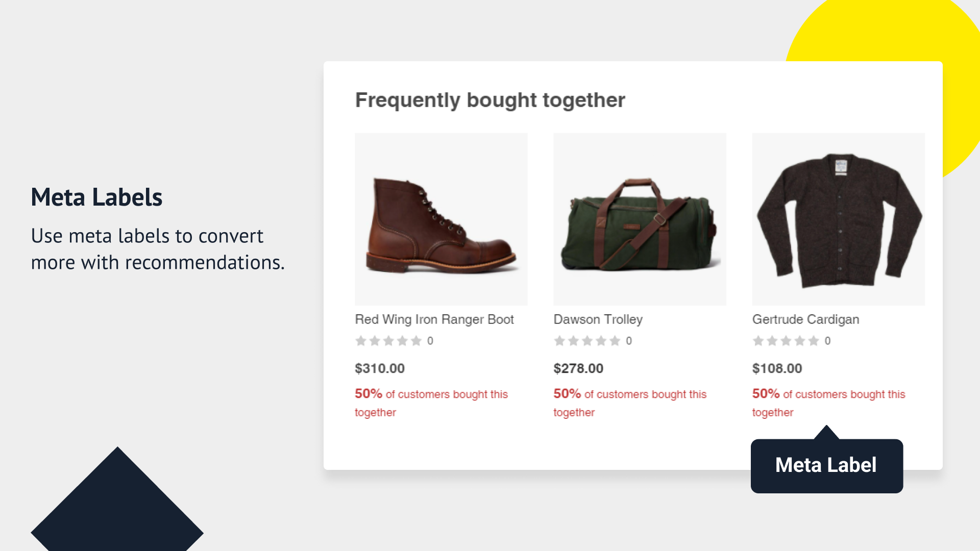Viewport: 980px width, 551px height.
Task: Click the last star of the Dawson Trolley rating
Action: [615, 341]
